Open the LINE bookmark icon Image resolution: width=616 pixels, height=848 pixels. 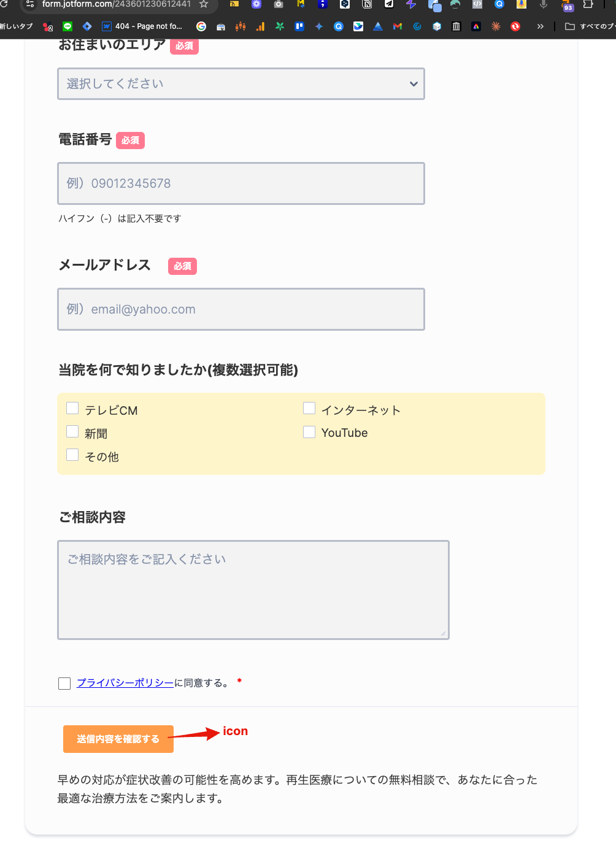tap(67, 26)
